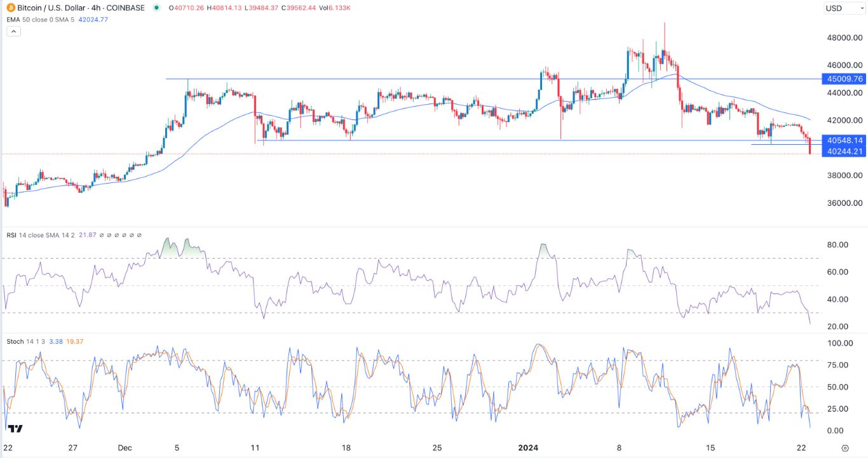Viewport: 868px width, 458px height.
Task: Click the open price O40710.26
Action: tap(186, 8)
